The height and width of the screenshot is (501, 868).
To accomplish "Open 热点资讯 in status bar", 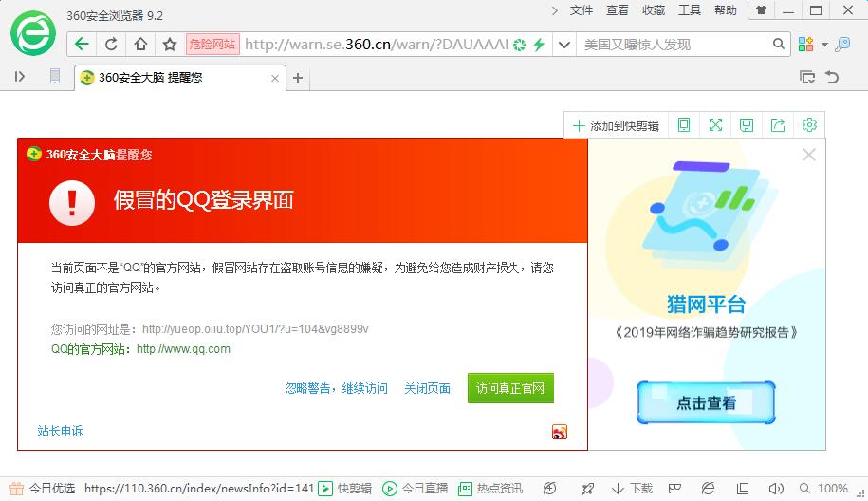I will [490, 489].
